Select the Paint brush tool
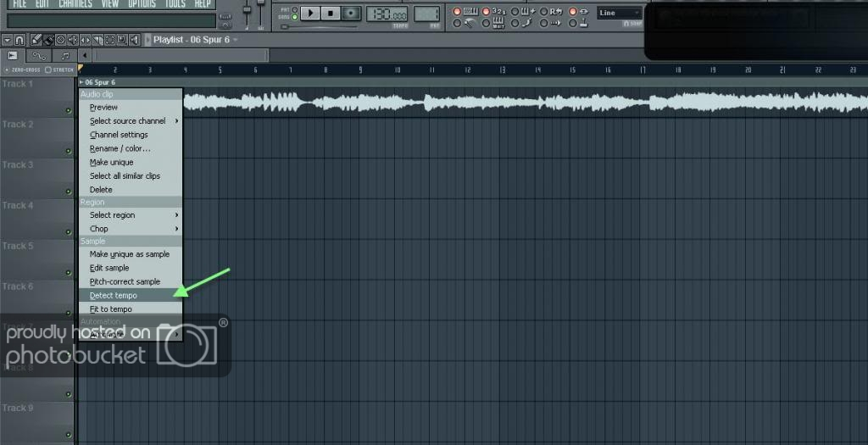The image size is (868, 445). [x=48, y=40]
